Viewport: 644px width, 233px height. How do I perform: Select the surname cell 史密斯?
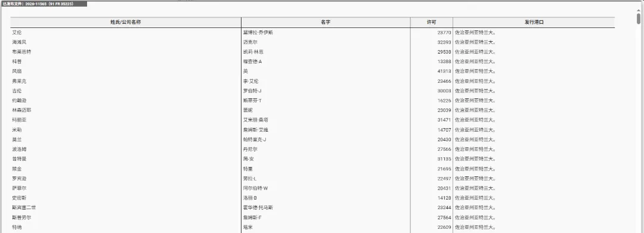tap(19, 198)
